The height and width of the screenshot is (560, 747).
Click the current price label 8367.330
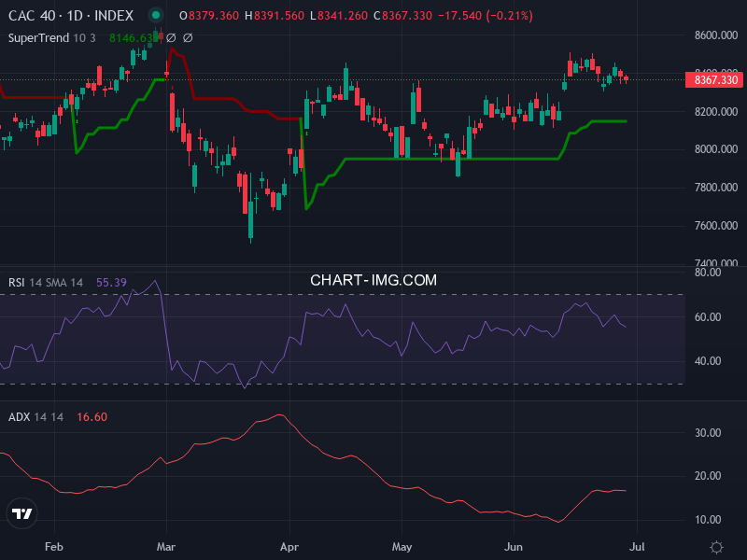(714, 79)
